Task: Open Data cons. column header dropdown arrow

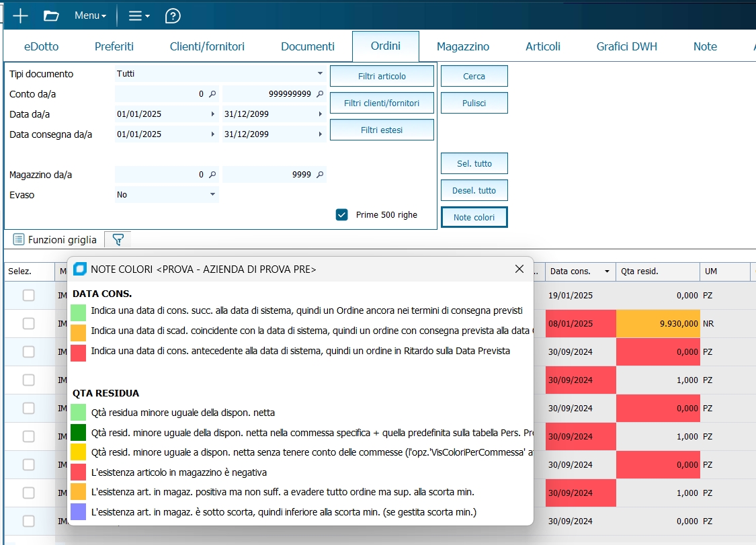Action: coord(607,271)
